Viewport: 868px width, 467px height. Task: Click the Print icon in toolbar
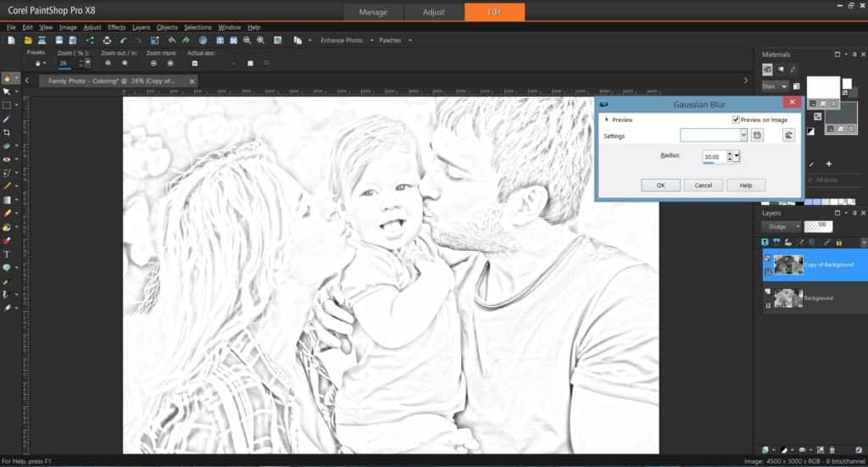[108, 40]
